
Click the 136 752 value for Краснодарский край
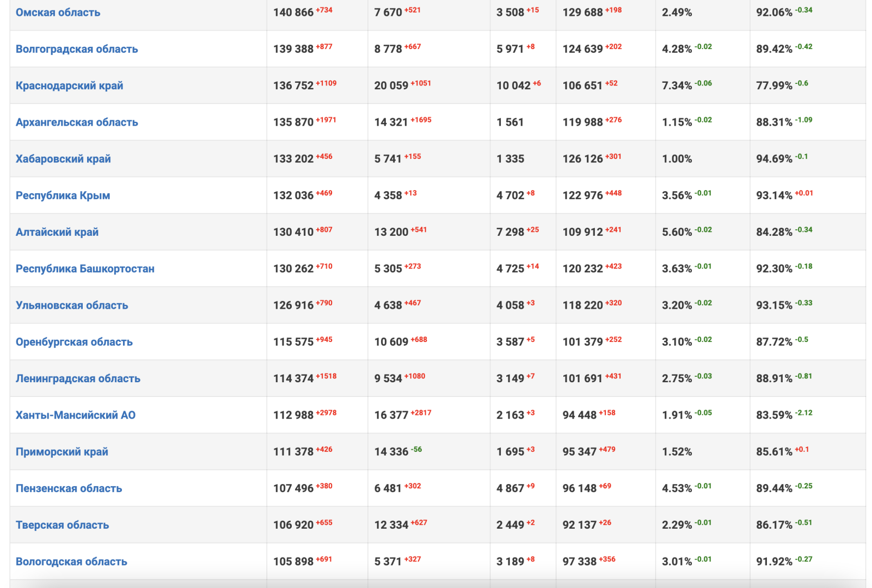pos(293,86)
